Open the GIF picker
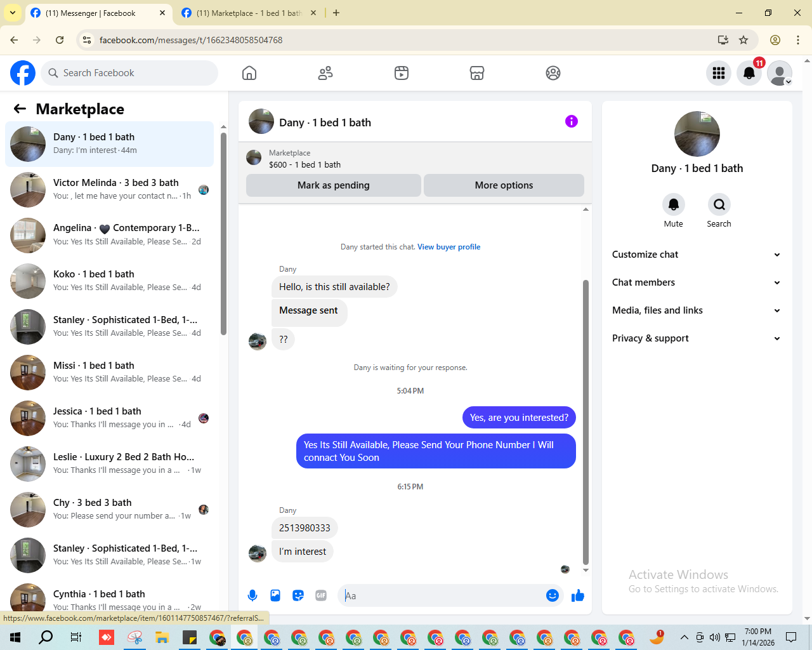 [x=321, y=595]
